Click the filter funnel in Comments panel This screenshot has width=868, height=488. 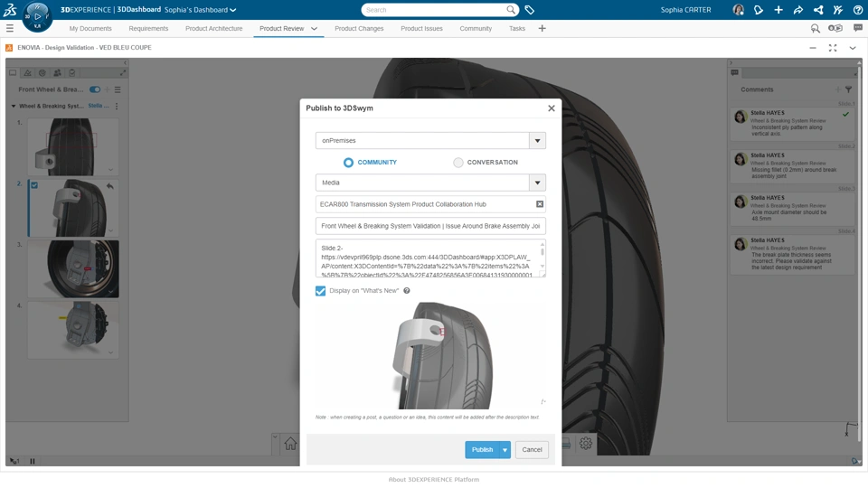coord(849,89)
